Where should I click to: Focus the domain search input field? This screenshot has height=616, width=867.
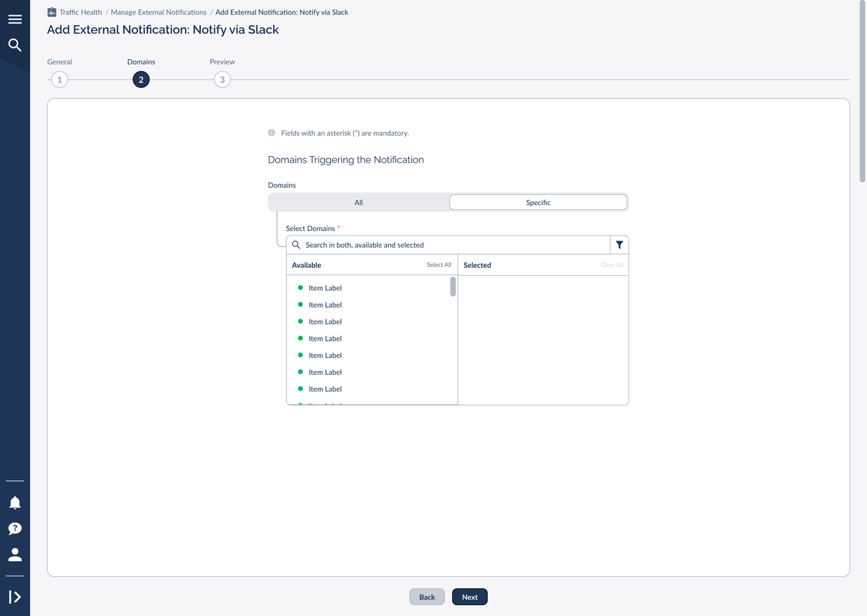click(448, 245)
